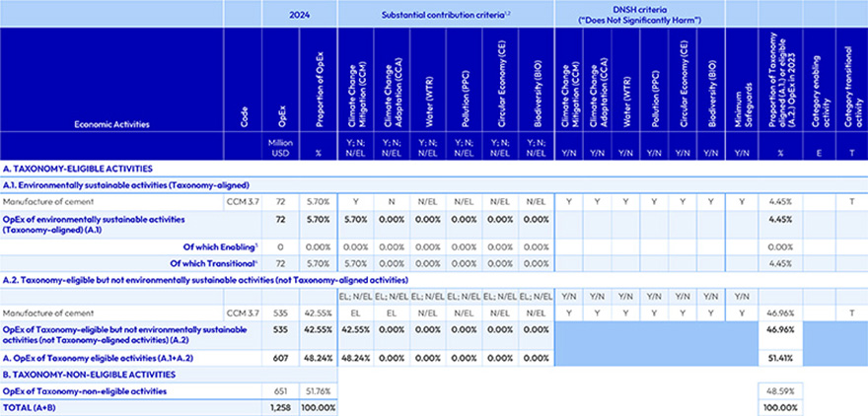
Task: Click the 607 OpEx value cell
Action: 284,359
